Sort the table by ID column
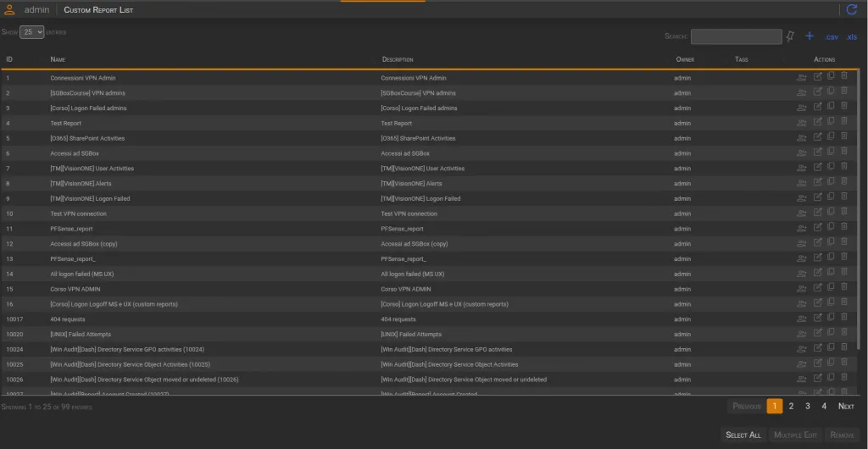This screenshot has height=449, width=868. pos(9,59)
